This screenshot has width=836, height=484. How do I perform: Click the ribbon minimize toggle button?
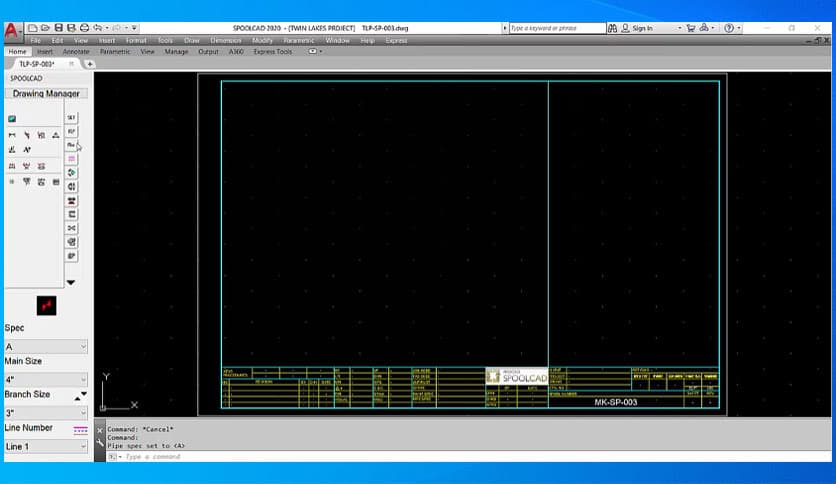(x=312, y=52)
